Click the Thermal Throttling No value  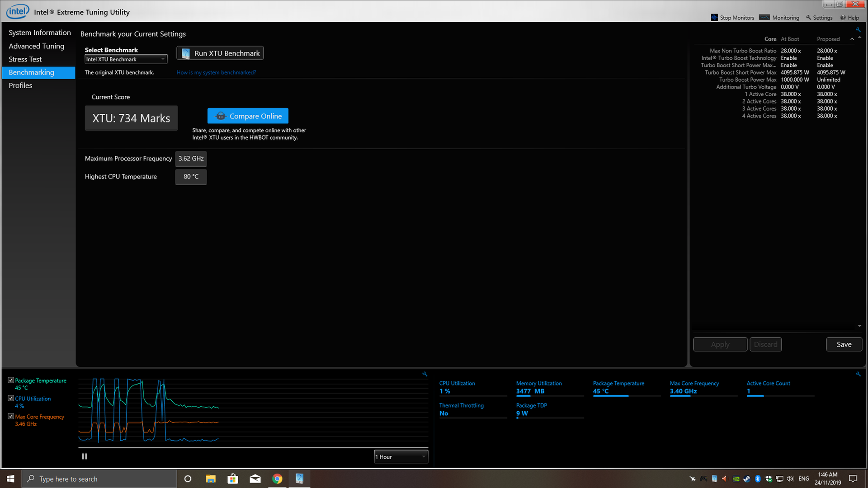(x=443, y=413)
